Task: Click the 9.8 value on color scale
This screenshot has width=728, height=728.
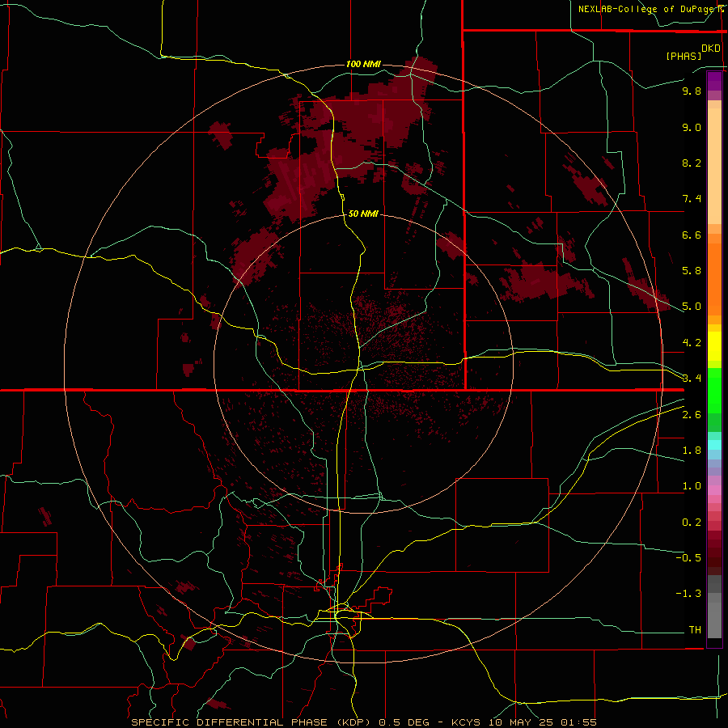Action: 692,91
